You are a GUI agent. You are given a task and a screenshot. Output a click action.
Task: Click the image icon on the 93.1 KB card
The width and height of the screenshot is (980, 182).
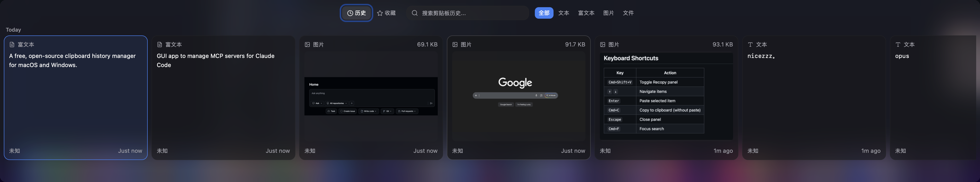tap(602, 45)
